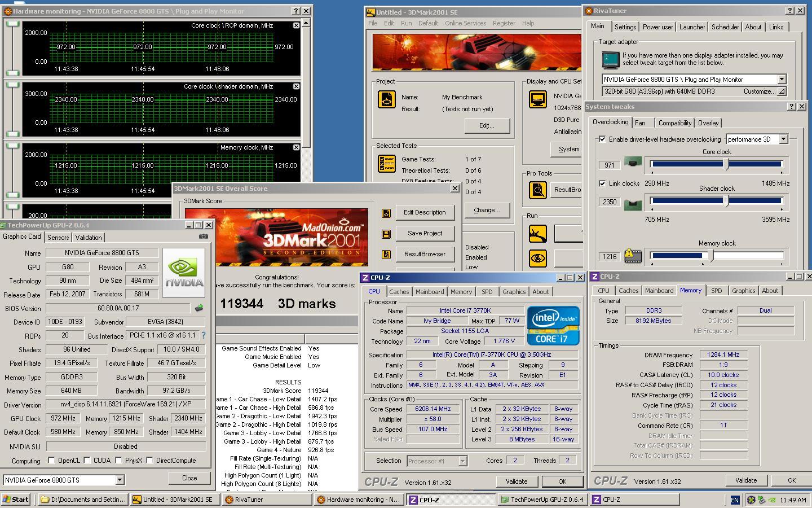812x508 pixels.
Task: Click the Target adapter monitor icon in RivaTuner
Action: pyautogui.click(x=611, y=59)
